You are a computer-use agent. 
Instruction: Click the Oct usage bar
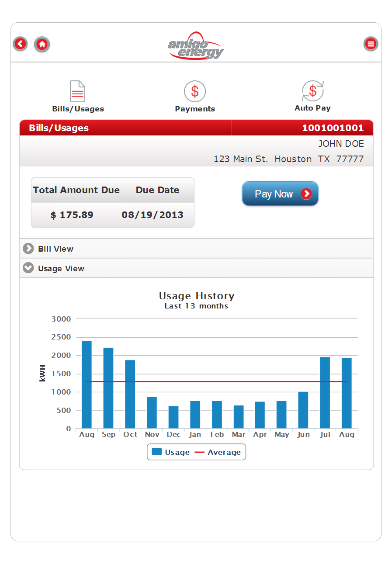pos(130,394)
